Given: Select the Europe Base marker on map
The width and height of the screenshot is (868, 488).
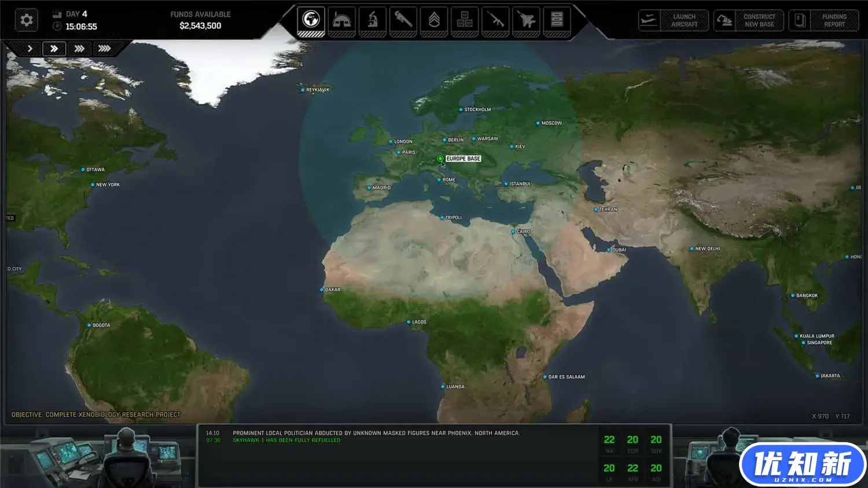Looking at the screenshot, I should tap(440, 159).
